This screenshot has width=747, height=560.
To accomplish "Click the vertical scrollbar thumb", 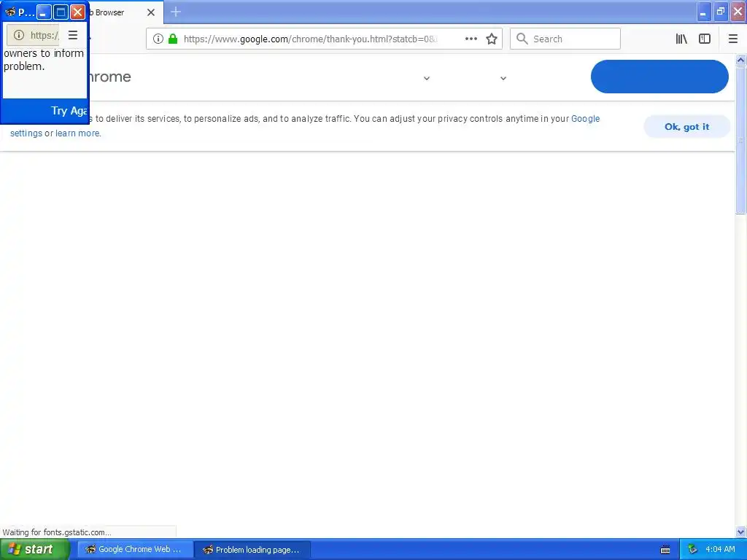I will (741, 140).
